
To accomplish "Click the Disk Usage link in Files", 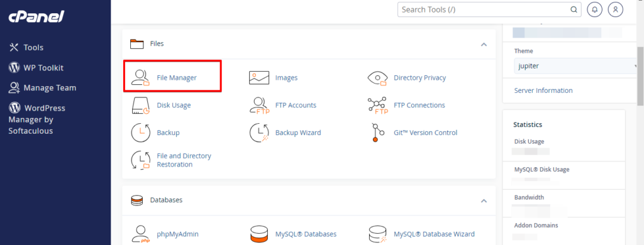I will click(x=174, y=105).
